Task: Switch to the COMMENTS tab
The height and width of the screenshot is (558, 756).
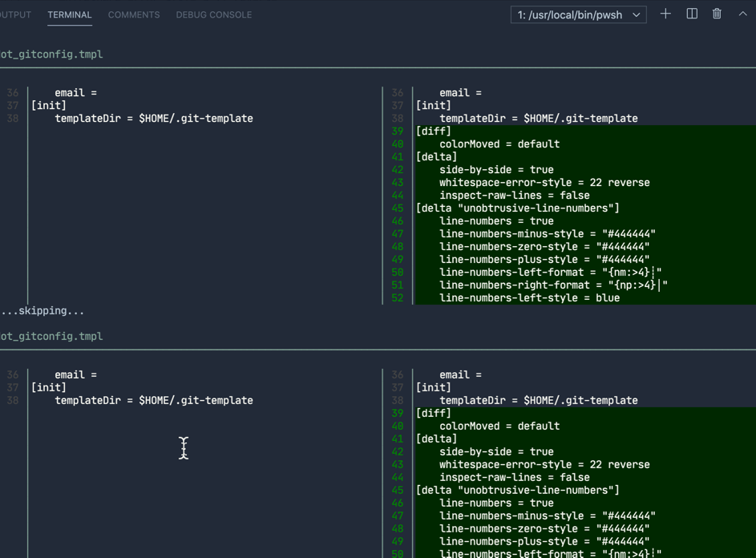Action: (133, 14)
